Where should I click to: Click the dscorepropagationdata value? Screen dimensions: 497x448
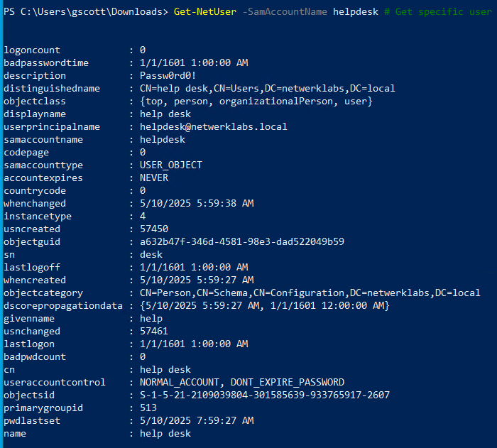coord(265,305)
